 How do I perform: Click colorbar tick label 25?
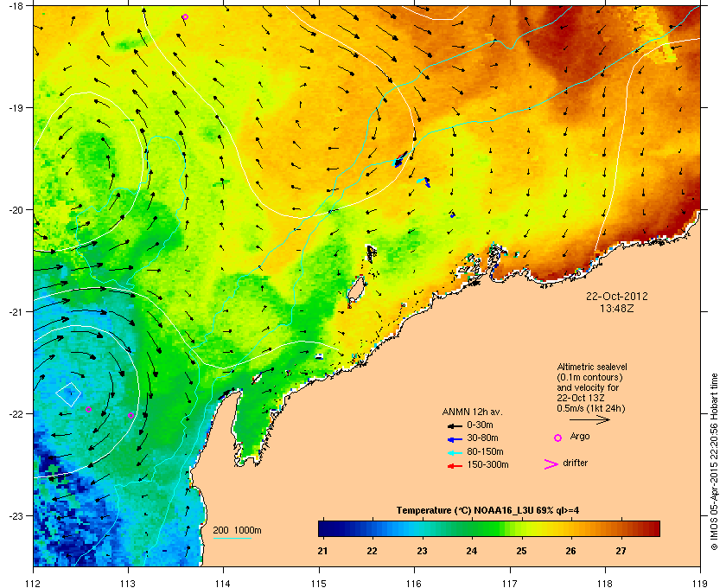(521, 551)
